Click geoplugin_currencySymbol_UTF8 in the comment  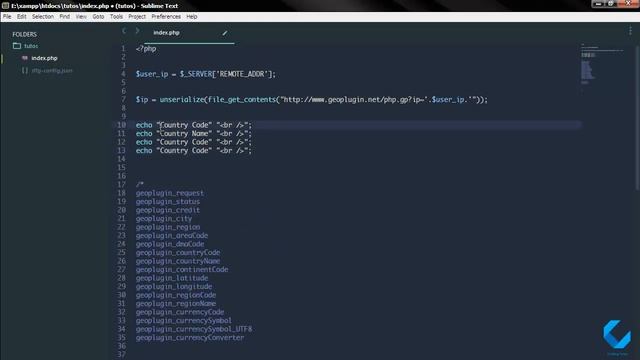(194, 329)
